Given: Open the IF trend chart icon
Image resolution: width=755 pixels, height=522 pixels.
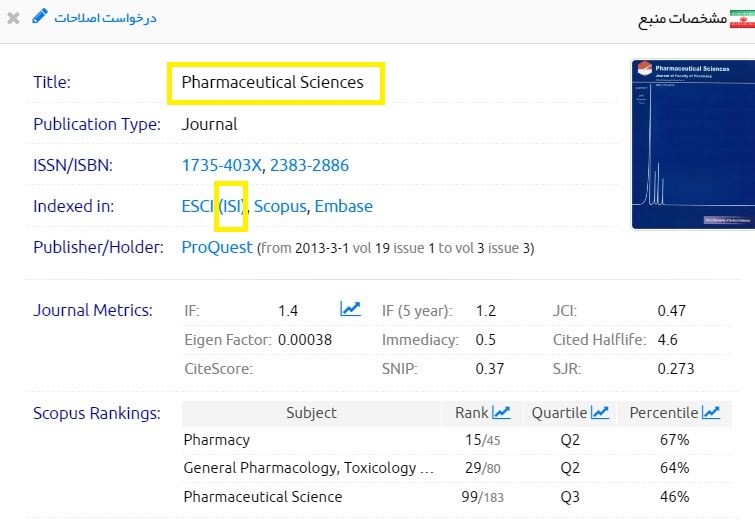Looking at the screenshot, I should [350, 310].
